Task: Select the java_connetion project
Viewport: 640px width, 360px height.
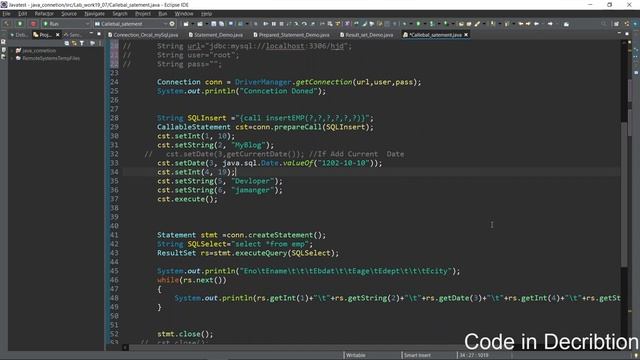Action: 39,51
